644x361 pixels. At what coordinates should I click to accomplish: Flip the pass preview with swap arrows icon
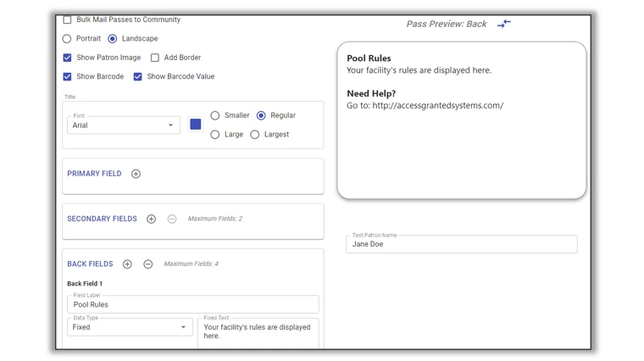[503, 24]
